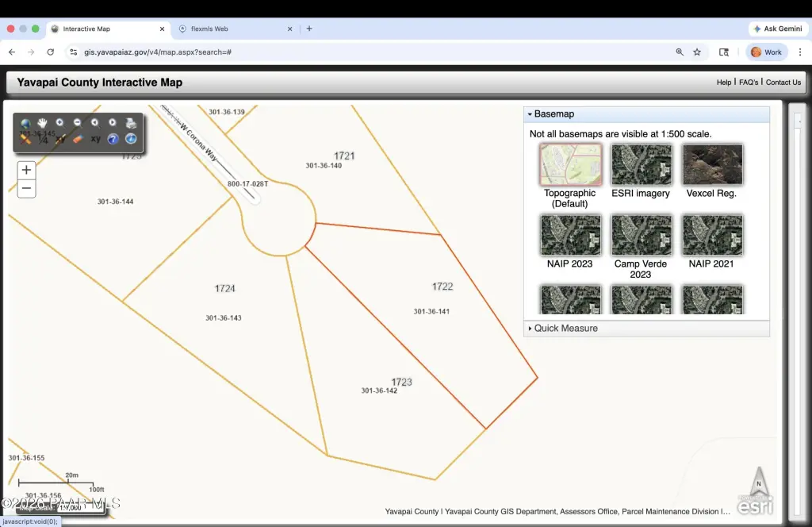Select the eraser clear tool
812x527 pixels.
coord(78,139)
